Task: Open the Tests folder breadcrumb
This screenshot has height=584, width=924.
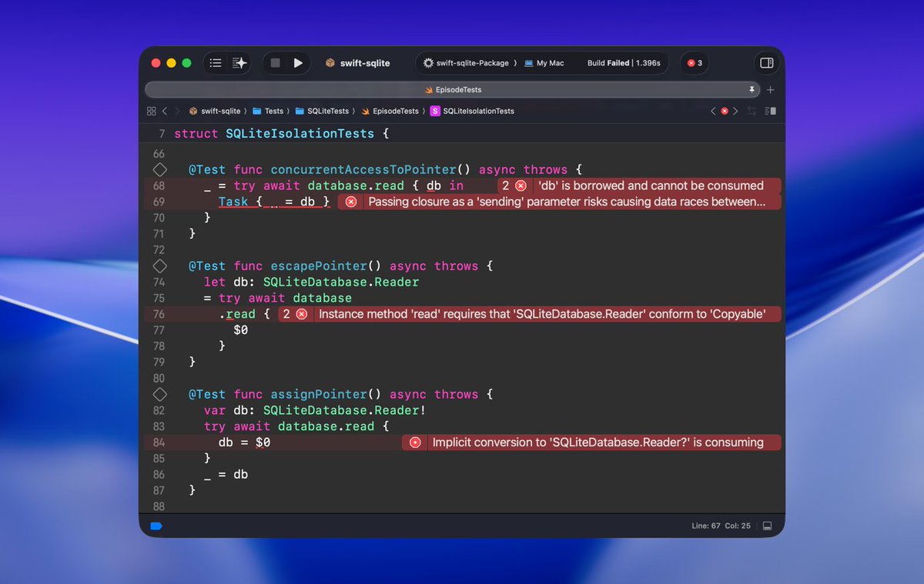Action: pos(269,111)
